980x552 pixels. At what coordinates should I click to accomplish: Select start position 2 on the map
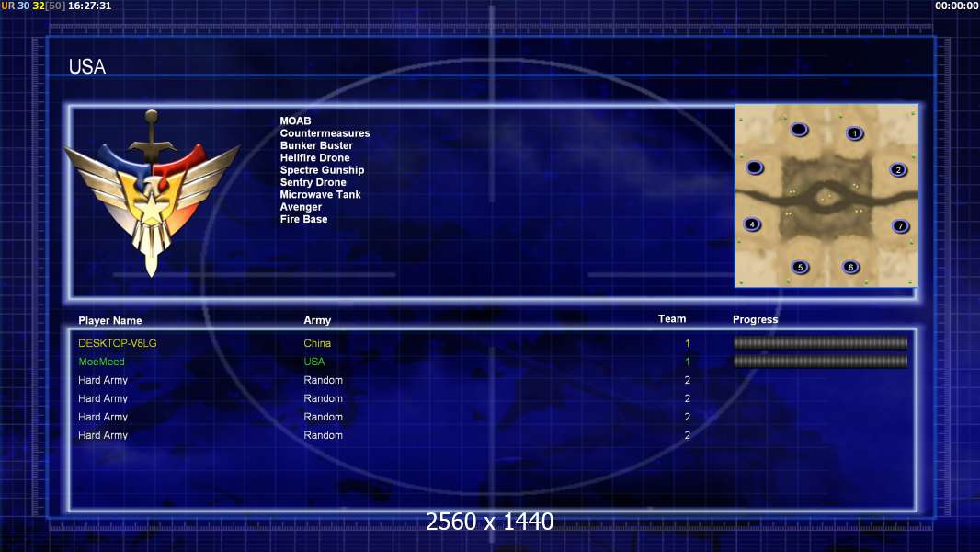point(898,170)
